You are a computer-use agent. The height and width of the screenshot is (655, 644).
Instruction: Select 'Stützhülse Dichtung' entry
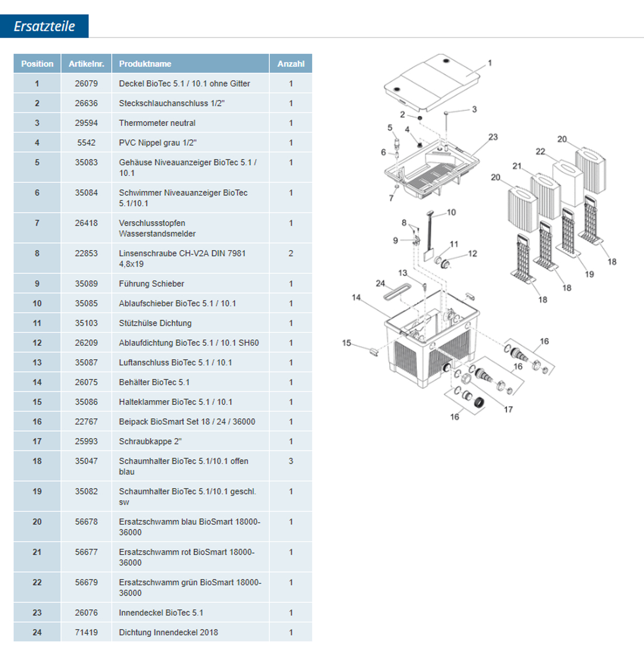[x=155, y=323]
